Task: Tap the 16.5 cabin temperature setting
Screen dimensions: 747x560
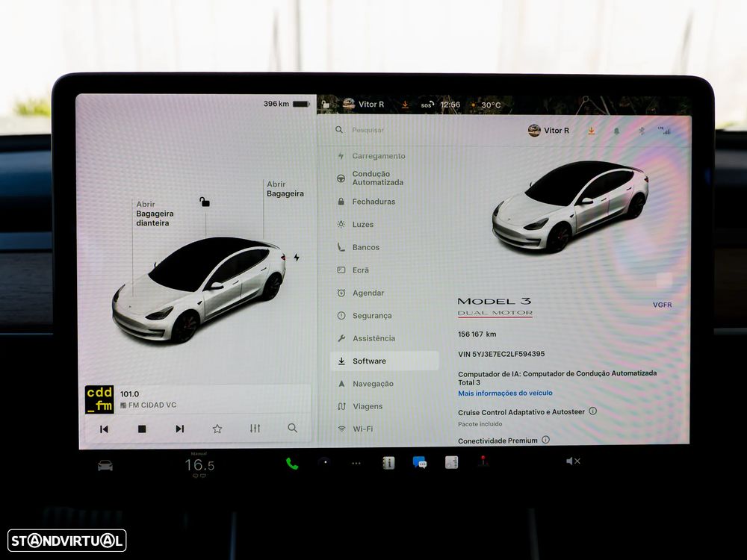Action: pos(199,464)
